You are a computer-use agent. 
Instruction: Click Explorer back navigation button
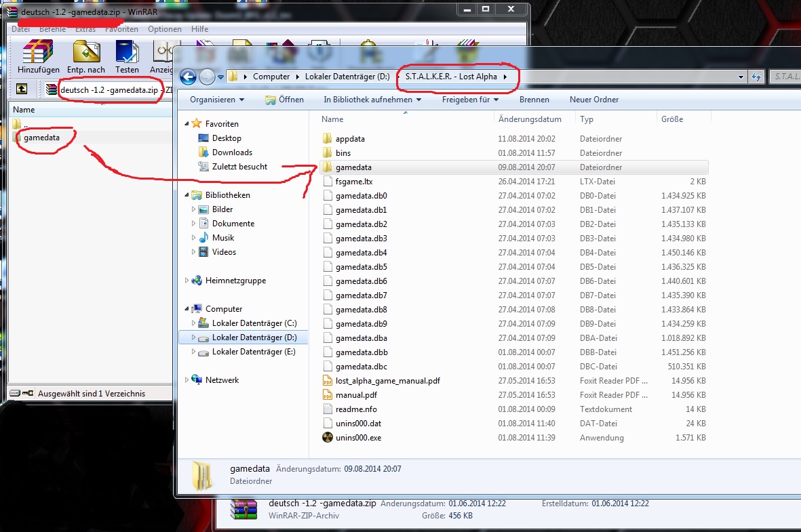(x=188, y=77)
